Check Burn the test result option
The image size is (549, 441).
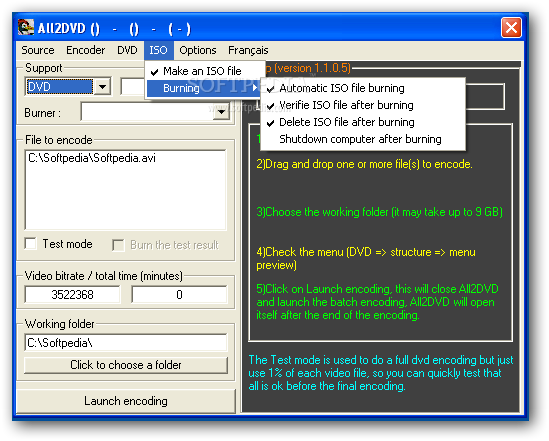tap(118, 245)
